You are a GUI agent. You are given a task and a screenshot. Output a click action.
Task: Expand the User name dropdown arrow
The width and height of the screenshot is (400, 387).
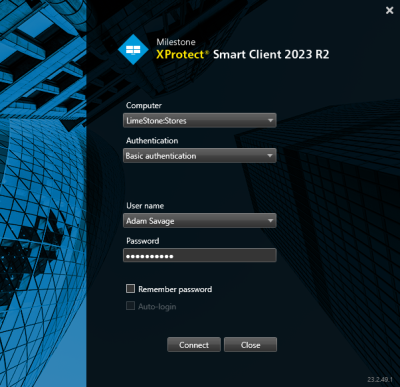click(270, 220)
